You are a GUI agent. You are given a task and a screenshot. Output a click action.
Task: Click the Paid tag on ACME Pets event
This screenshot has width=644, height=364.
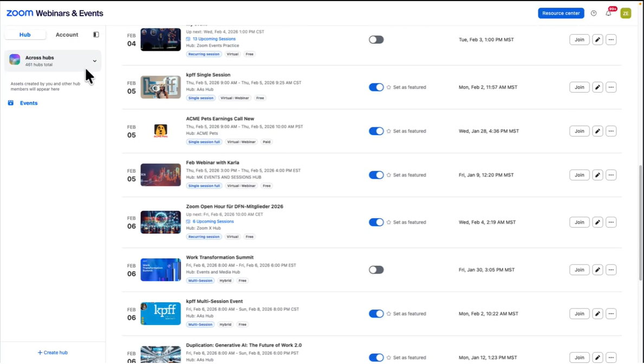pos(266,142)
